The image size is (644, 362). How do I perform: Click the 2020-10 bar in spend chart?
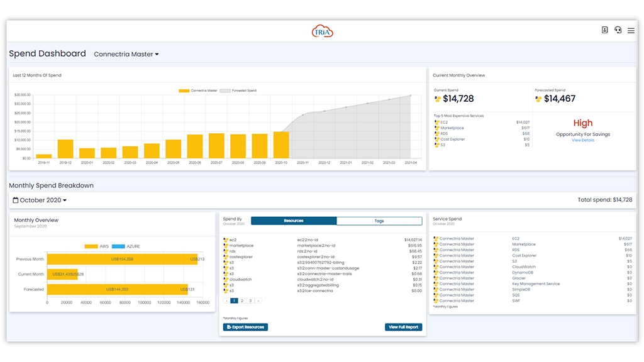click(x=281, y=145)
